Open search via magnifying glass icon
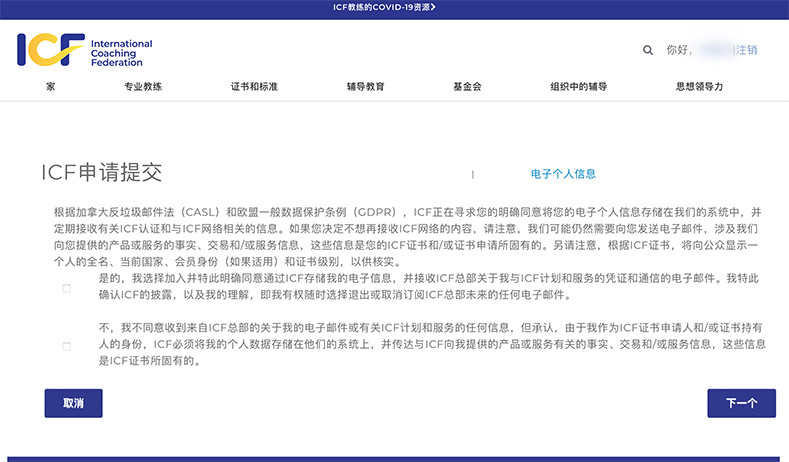The width and height of the screenshot is (789, 462). click(647, 50)
